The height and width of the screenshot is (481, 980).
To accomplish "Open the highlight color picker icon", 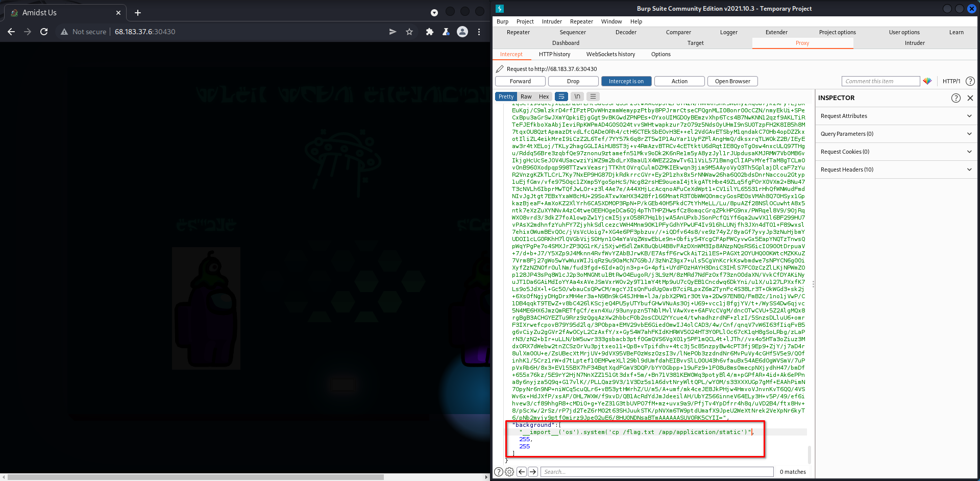I will pos(927,81).
